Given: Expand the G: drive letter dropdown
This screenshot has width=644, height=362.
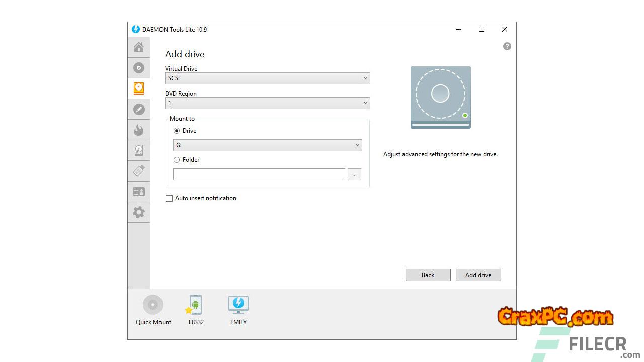Looking at the screenshot, I should 267,145.
